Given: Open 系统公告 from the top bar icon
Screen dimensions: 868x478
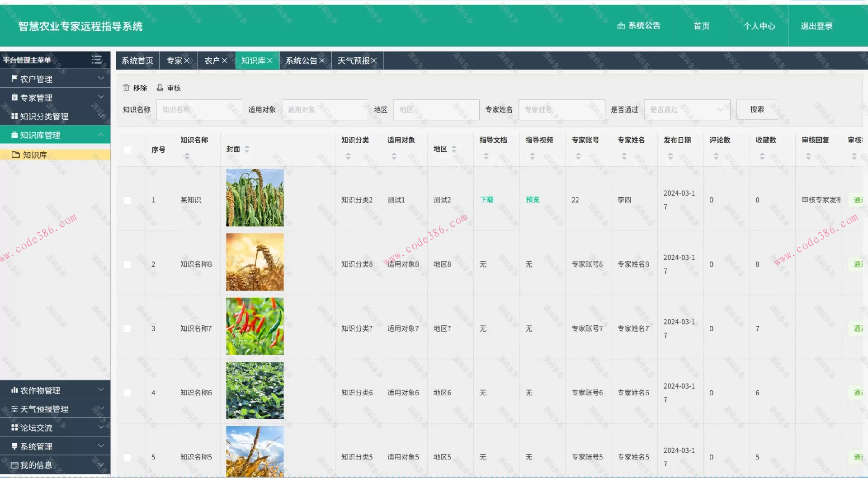Looking at the screenshot, I should tap(620, 26).
